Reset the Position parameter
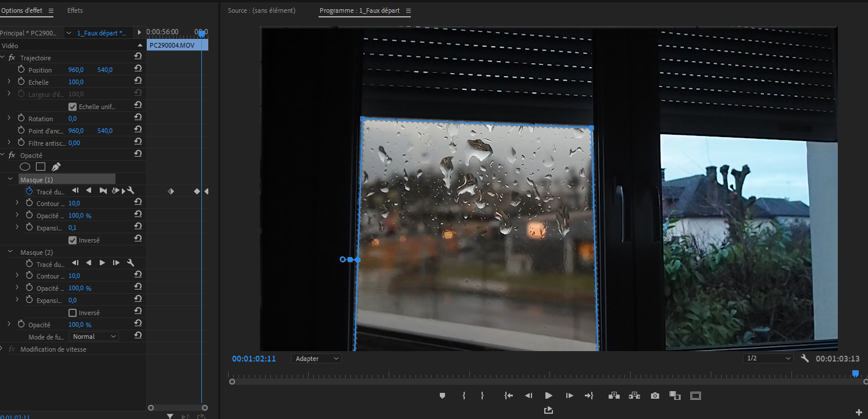Image resolution: width=868 pixels, height=419 pixels. pos(138,70)
